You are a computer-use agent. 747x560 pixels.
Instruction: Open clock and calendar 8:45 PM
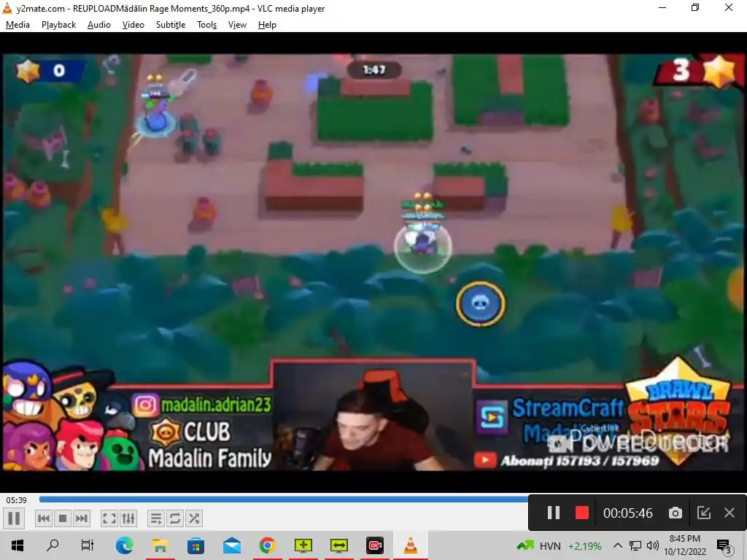click(x=685, y=545)
